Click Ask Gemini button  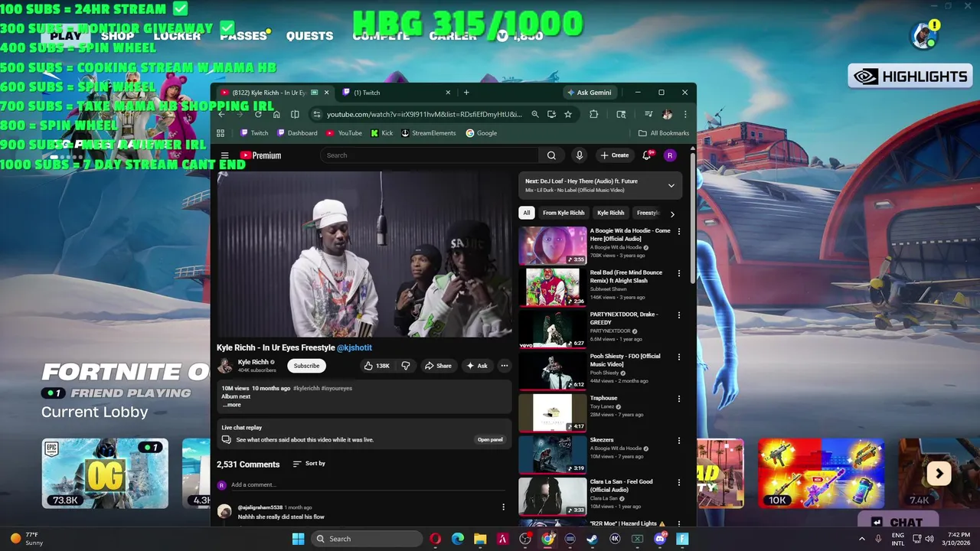(x=589, y=93)
